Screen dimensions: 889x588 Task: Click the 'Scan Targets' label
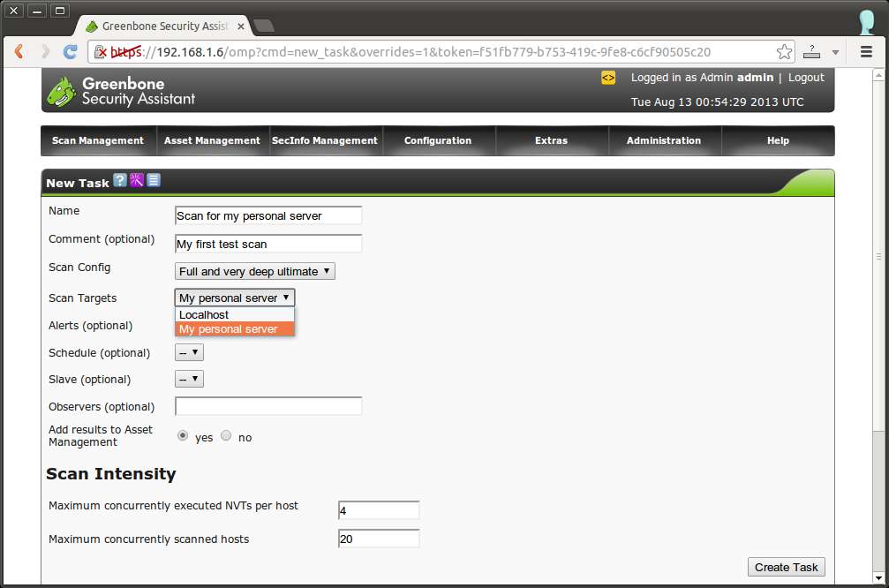83,298
